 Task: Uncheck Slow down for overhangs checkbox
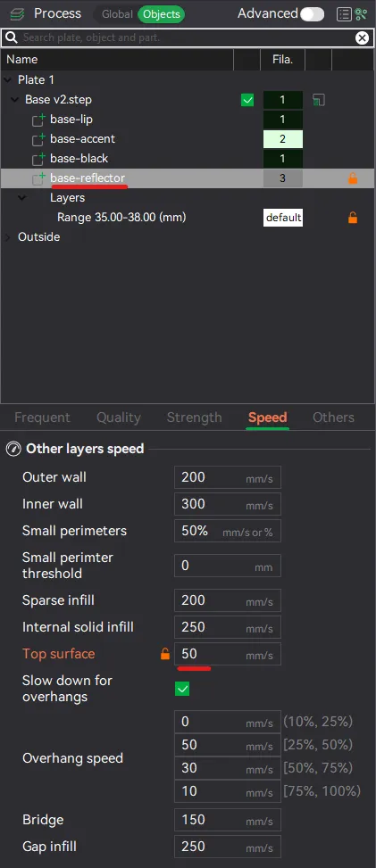click(x=182, y=689)
